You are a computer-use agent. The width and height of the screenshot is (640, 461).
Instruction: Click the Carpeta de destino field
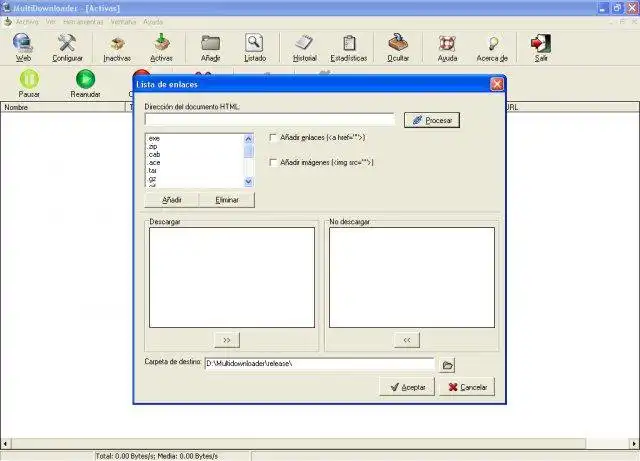tap(320, 363)
